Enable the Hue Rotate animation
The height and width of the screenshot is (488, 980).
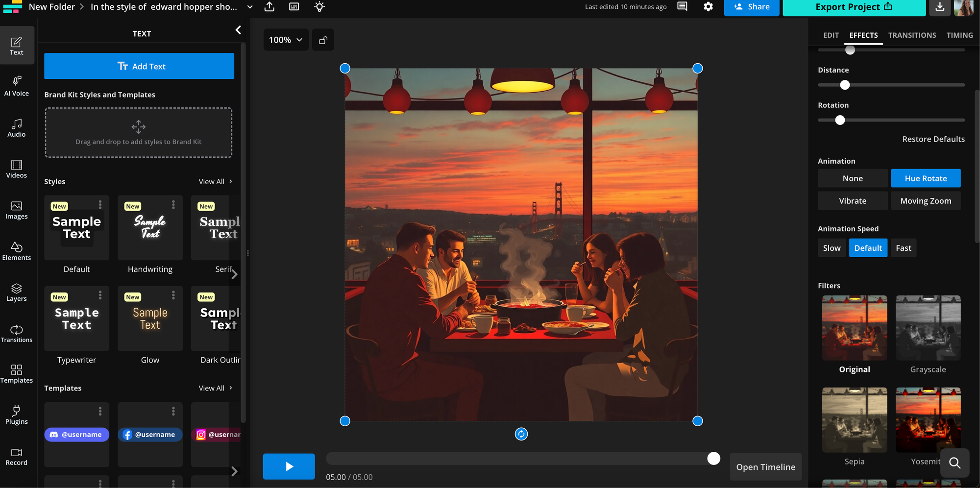pos(926,178)
